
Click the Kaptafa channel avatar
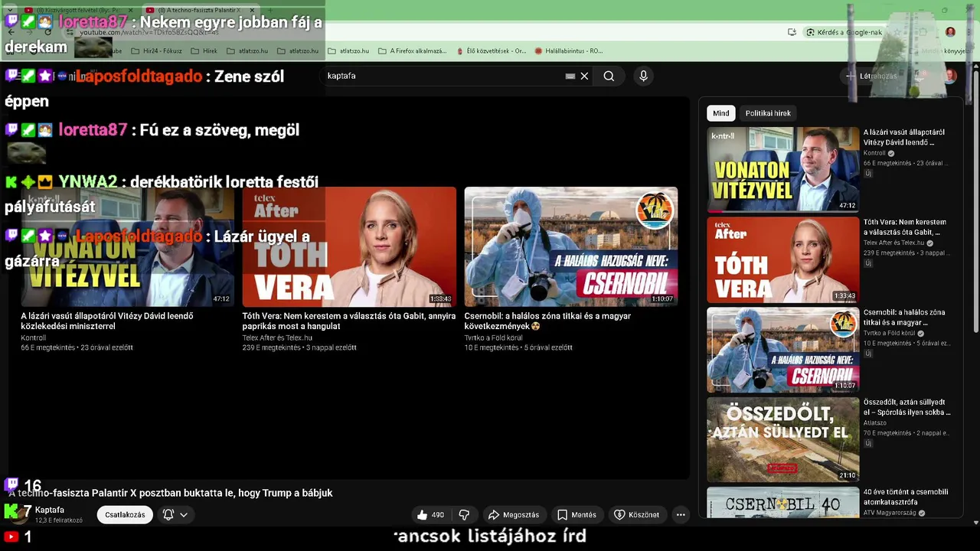[17, 514]
